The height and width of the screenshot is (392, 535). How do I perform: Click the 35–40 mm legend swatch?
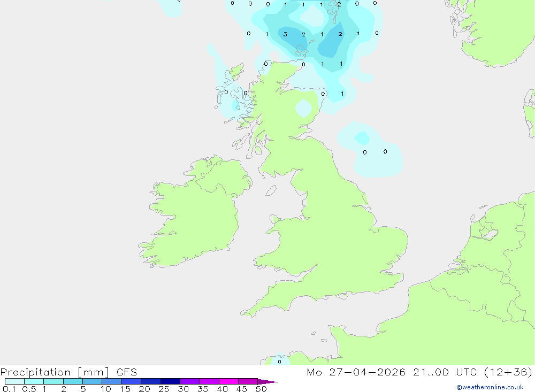click(209, 381)
